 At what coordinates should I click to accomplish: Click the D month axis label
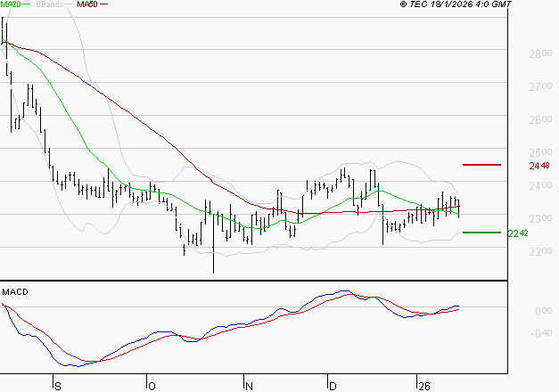tap(333, 387)
